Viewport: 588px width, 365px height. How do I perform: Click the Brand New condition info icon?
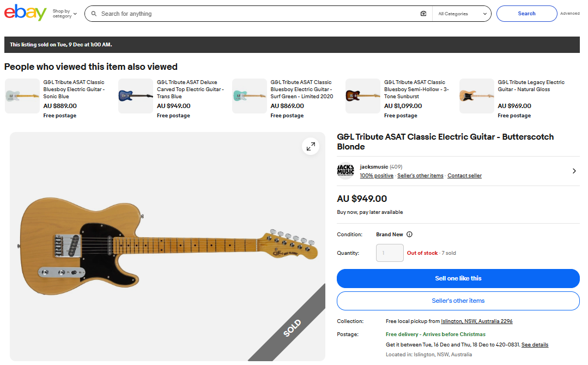pyautogui.click(x=409, y=235)
